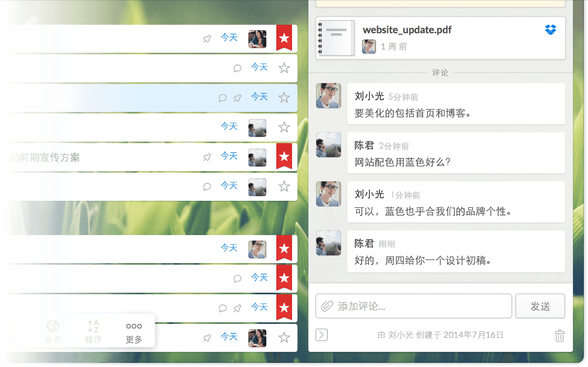Open comments on the starred unassigned comment-only task

237,279
